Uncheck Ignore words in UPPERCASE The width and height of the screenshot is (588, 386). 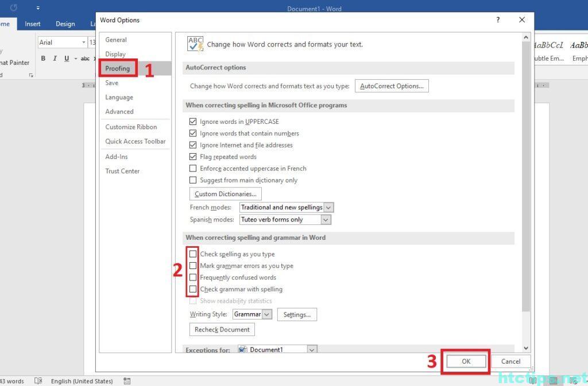pos(193,122)
